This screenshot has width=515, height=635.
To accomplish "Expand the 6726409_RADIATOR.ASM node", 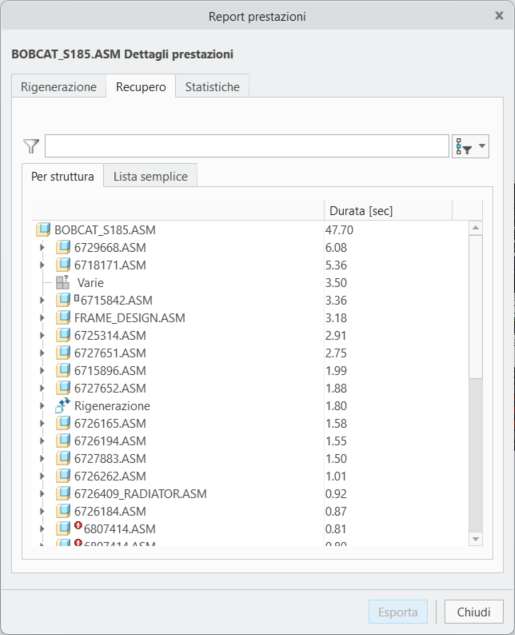I will coord(42,494).
